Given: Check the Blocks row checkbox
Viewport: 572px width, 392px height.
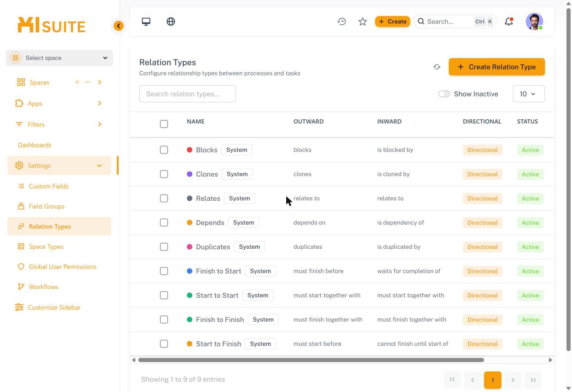Looking at the screenshot, I should click(164, 150).
